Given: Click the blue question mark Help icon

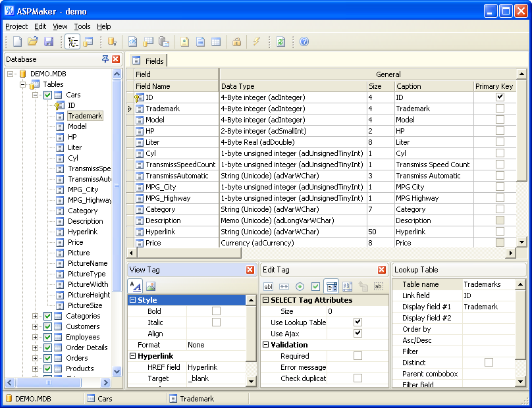Looking at the screenshot, I should [x=304, y=41].
